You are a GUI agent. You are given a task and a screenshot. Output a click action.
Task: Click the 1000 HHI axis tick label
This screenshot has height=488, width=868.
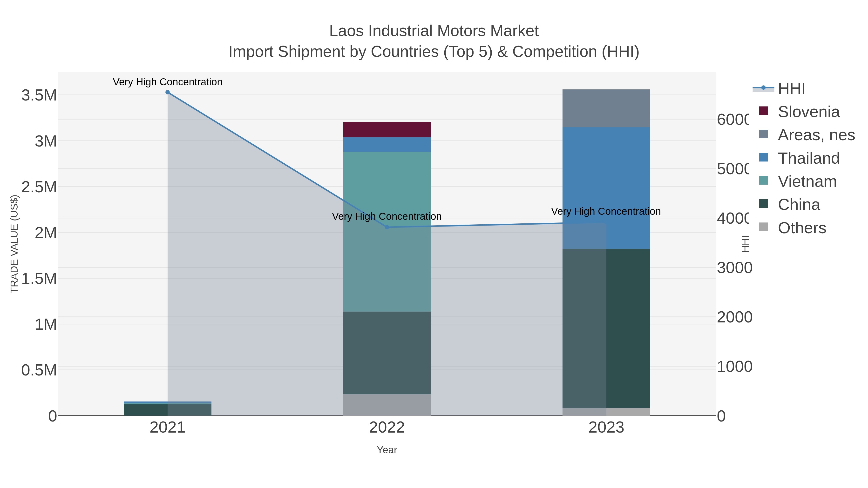point(735,367)
